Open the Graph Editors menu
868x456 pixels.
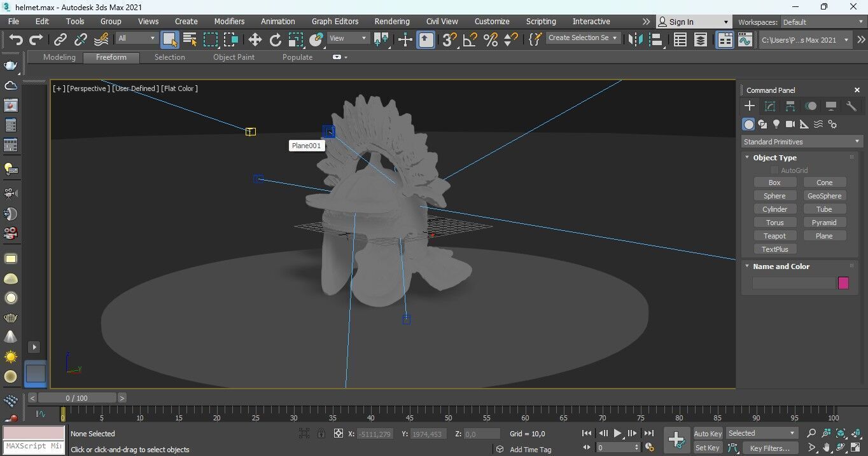(x=335, y=21)
